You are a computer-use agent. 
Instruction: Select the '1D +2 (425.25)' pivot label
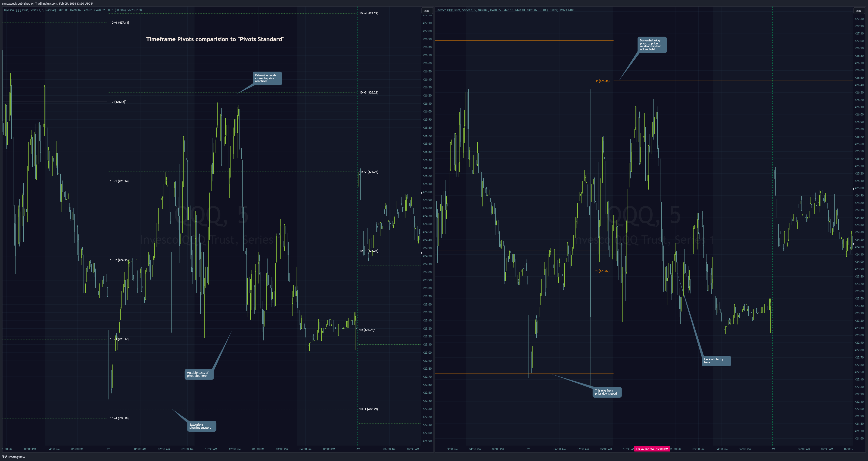pyautogui.click(x=369, y=172)
